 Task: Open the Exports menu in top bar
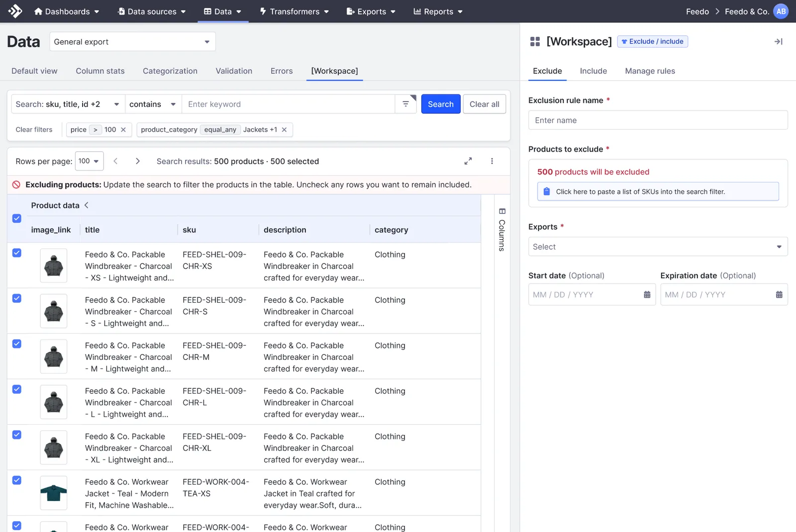pos(371,11)
